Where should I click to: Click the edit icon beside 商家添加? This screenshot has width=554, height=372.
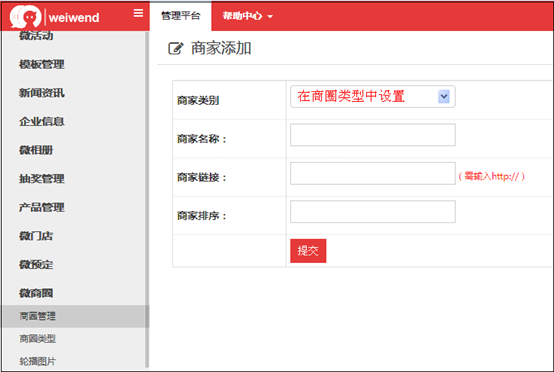[176, 48]
